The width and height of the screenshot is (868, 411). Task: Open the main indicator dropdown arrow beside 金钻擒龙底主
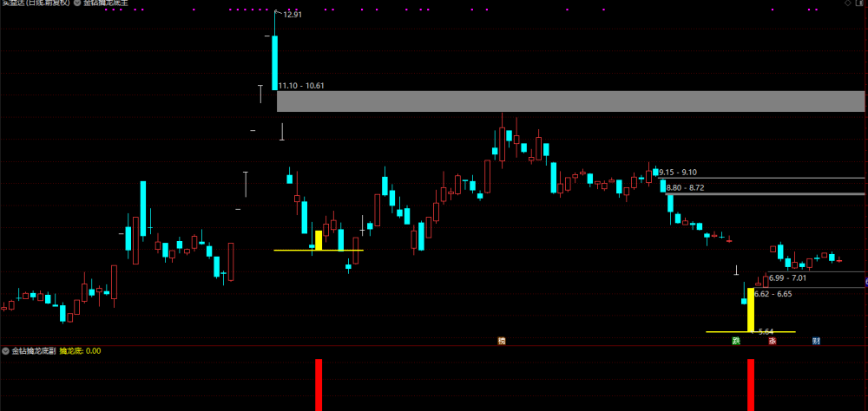click(x=77, y=3)
